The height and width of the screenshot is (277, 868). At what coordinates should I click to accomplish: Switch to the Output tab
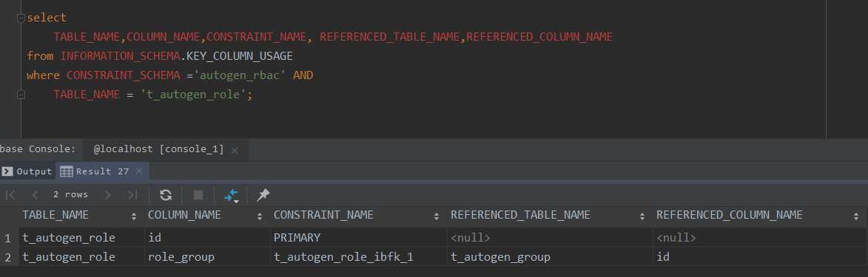[x=27, y=171]
